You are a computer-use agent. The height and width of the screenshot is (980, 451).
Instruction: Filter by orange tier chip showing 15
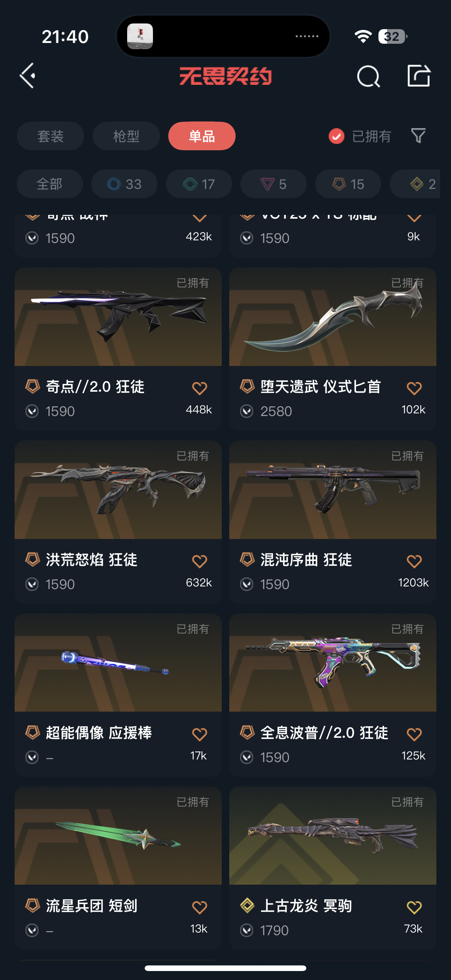pyautogui.click(x=348, y=184)
